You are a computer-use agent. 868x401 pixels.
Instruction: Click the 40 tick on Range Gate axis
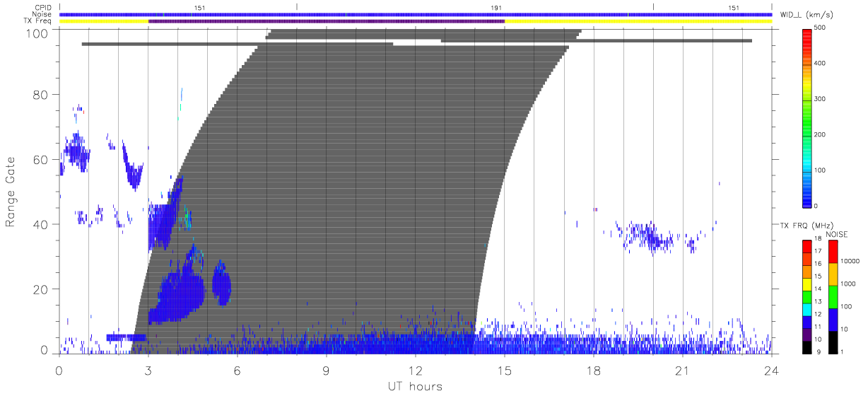pyautogui.click(x=41, y=224)
